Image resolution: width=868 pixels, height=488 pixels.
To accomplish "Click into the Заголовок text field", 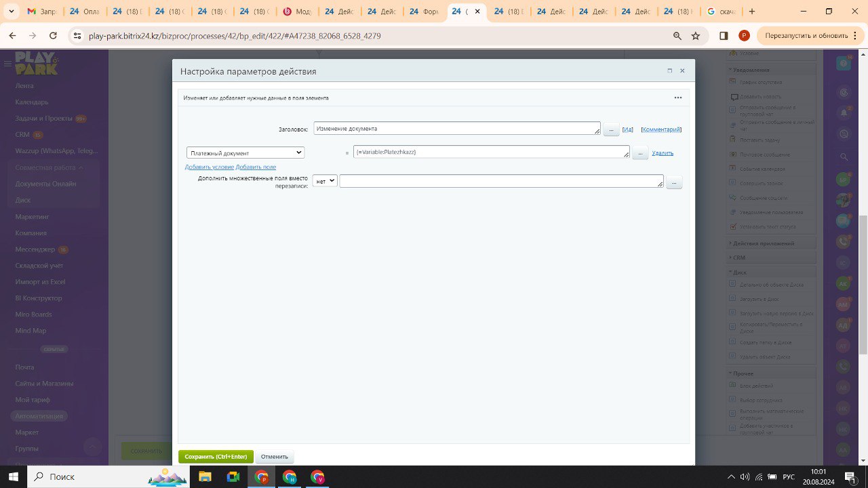I will tap(457, 129).
